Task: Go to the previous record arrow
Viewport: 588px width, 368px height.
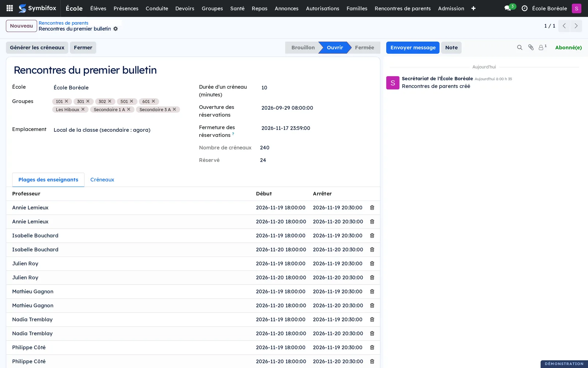Action: click(x=564, y=26)
